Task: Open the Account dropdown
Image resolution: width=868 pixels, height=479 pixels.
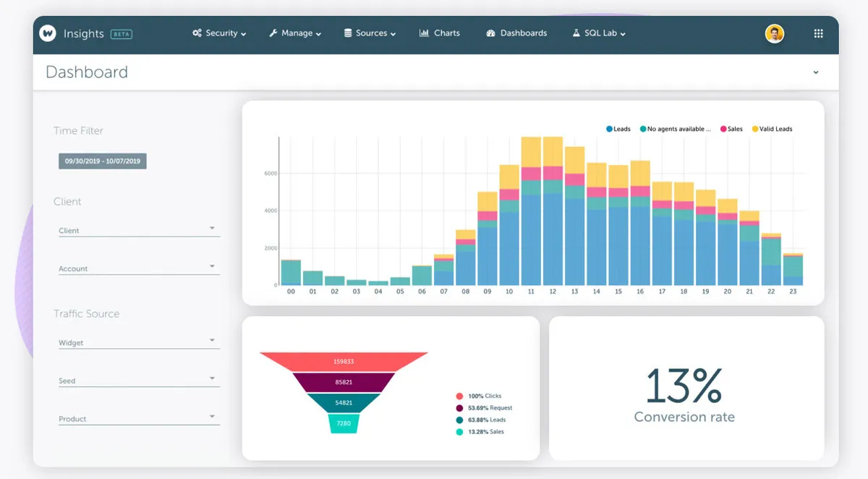Action: [213, 266]
